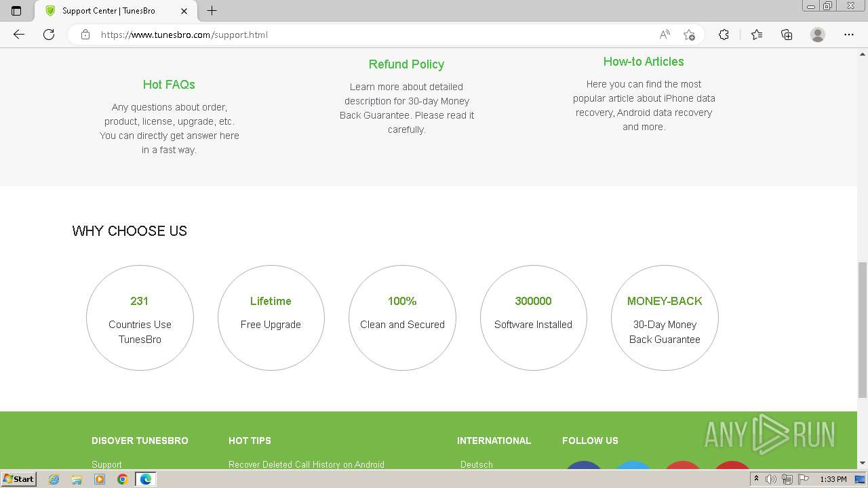Click the MONEY-BACK guarantee circle

[665, 318]
